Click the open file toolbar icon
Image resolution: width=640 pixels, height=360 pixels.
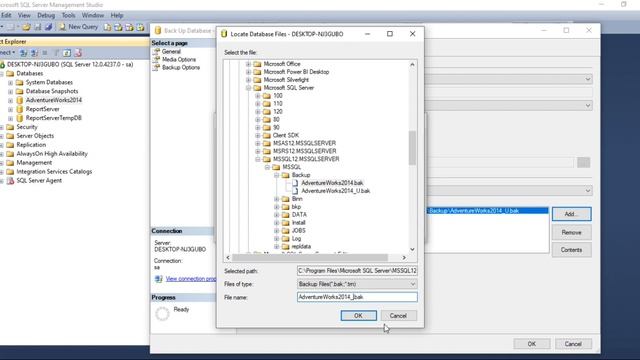pyautogui.click(x=27, y=27)
